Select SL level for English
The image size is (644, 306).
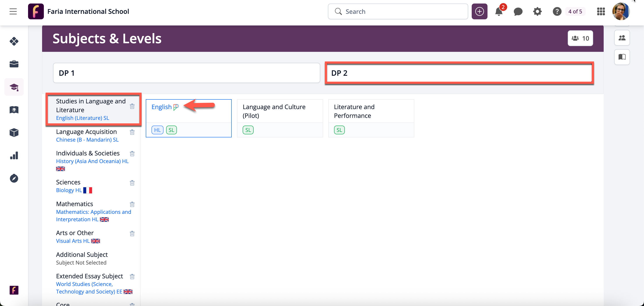click(x=171, y=130)
